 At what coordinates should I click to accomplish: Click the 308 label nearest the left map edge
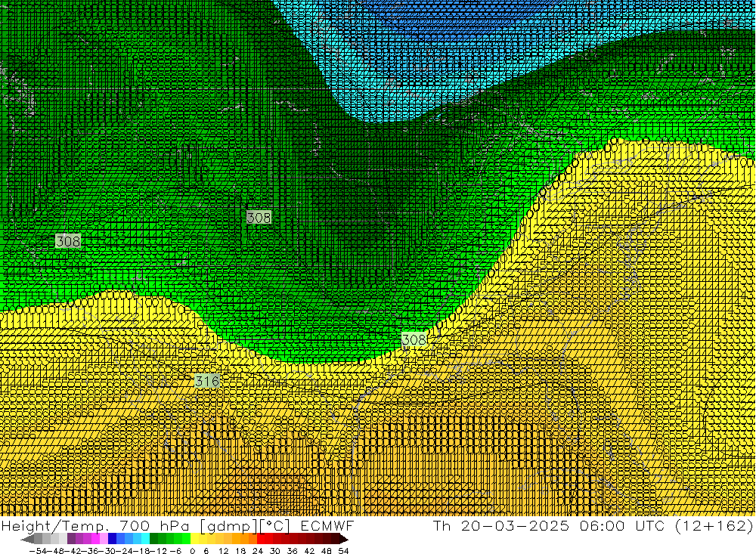[68, 240]
